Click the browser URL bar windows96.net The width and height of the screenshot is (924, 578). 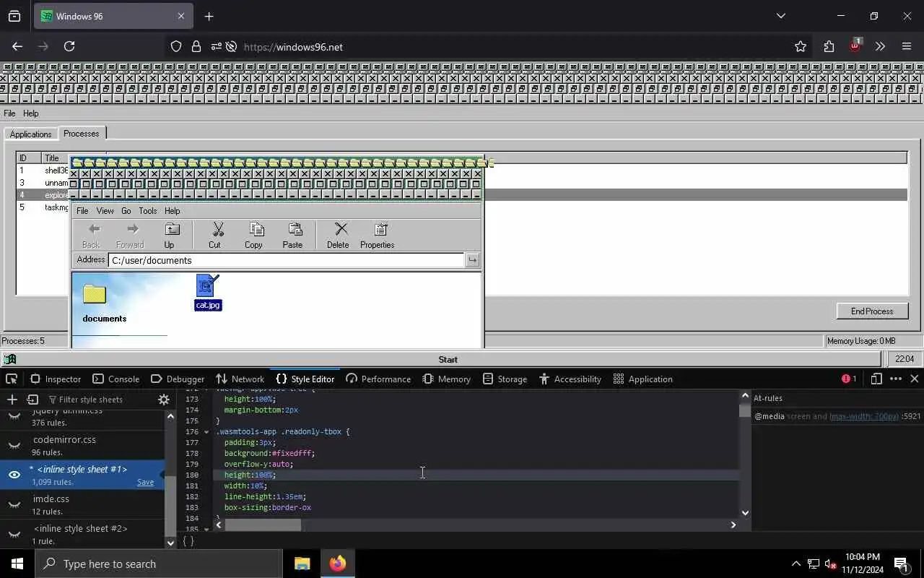(x=505, y=46)
